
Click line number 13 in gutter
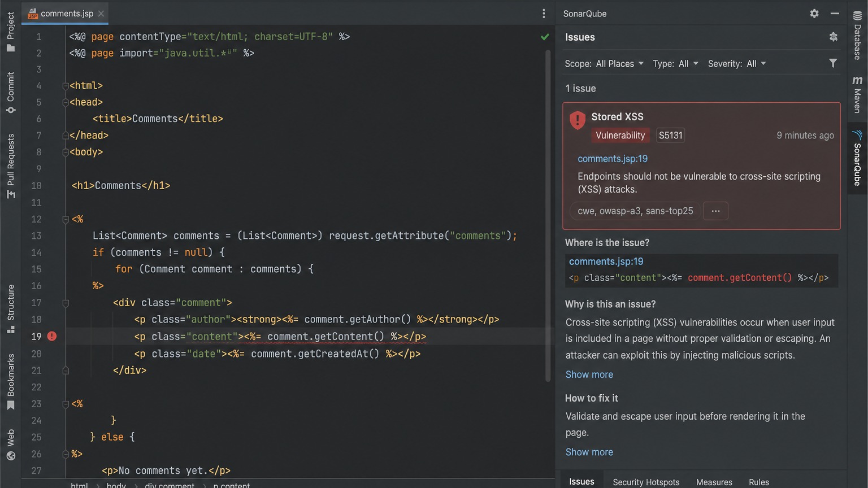coord(36,236)
